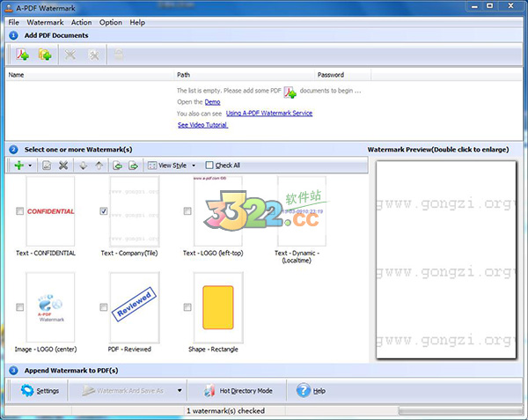Click the PDF - Reviewed label

tap(129, 350)
